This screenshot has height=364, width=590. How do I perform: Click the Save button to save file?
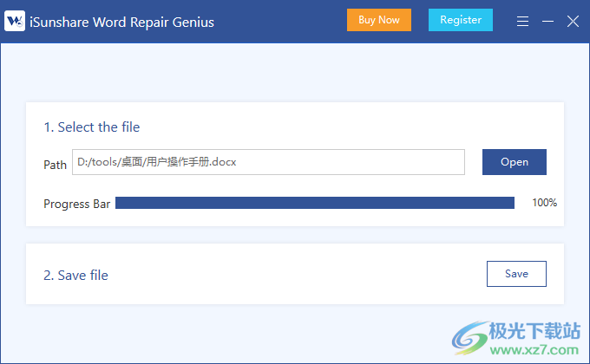[x=516, y=274]
